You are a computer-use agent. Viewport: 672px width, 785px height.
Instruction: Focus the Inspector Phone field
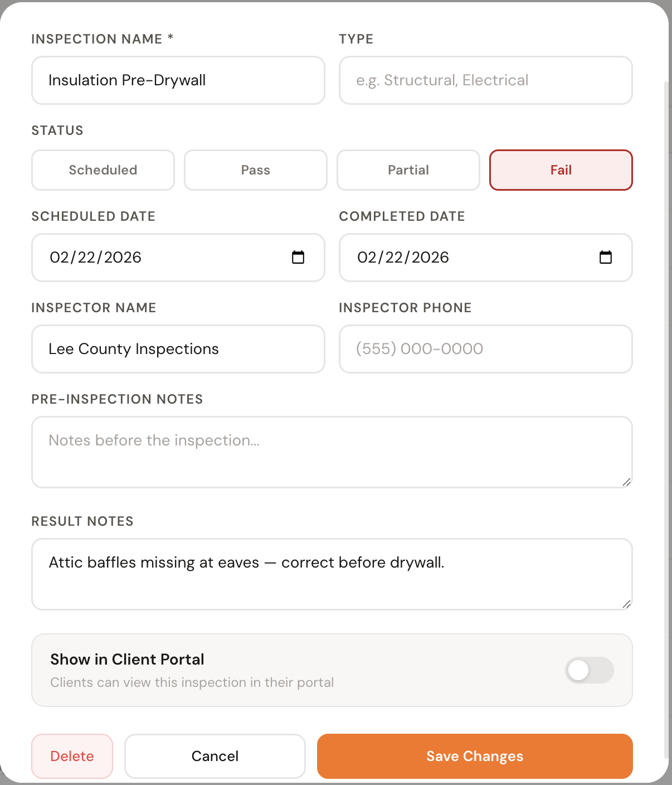(x=486, y=349)
